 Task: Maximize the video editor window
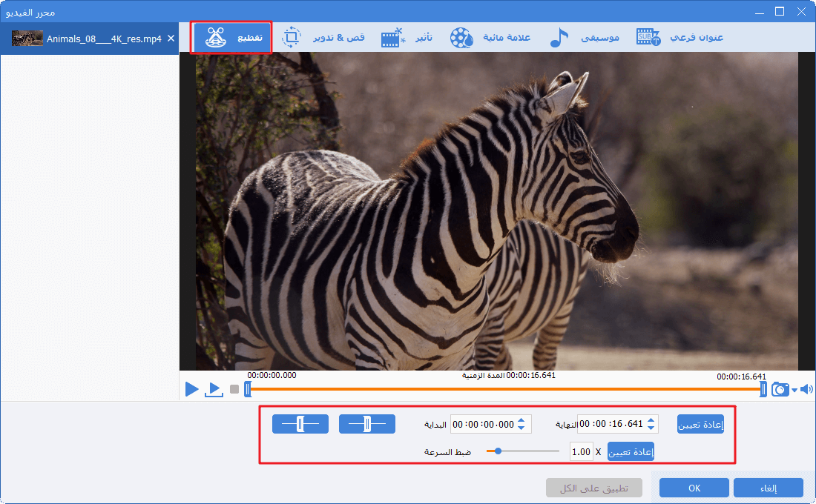click(780, 11)
